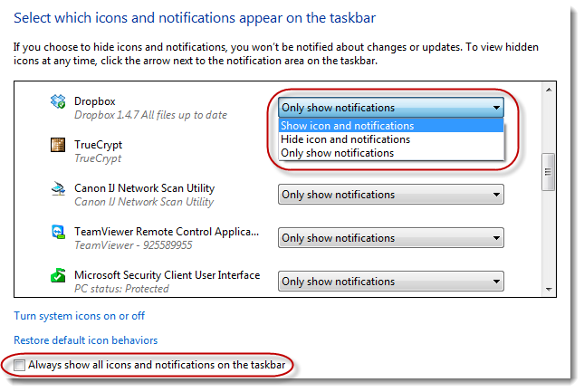584x392 pixels.
Task: Click the TrueCrypt icon
Action: click(59, 145)
